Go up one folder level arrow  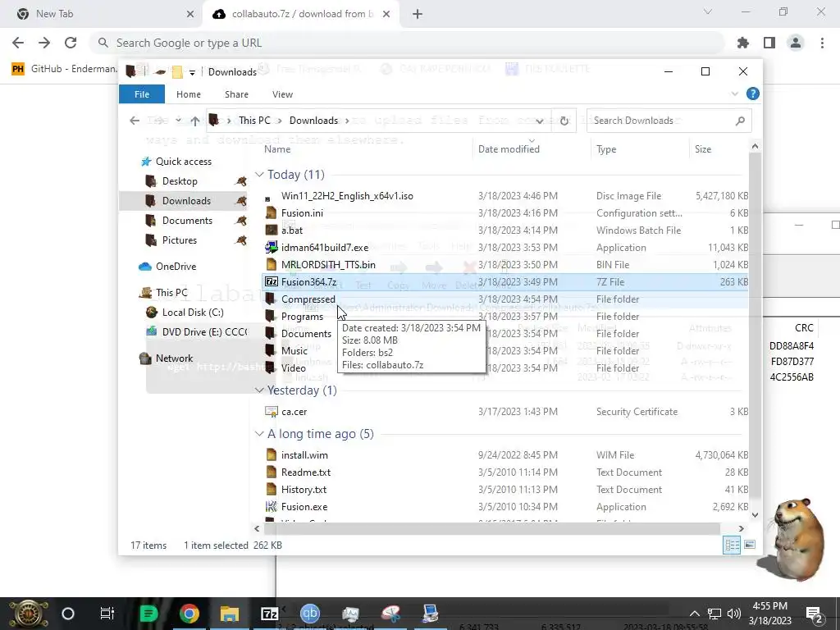point(195,121)
